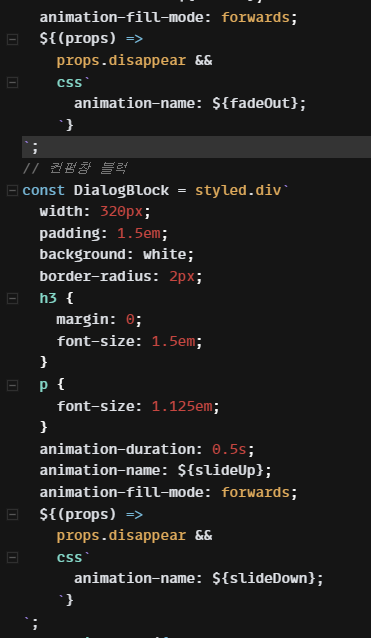Click 'animation-fill-mode: forwards;' line above fadeOut block
Screen dimensions: 371x638
click(169, 18)
